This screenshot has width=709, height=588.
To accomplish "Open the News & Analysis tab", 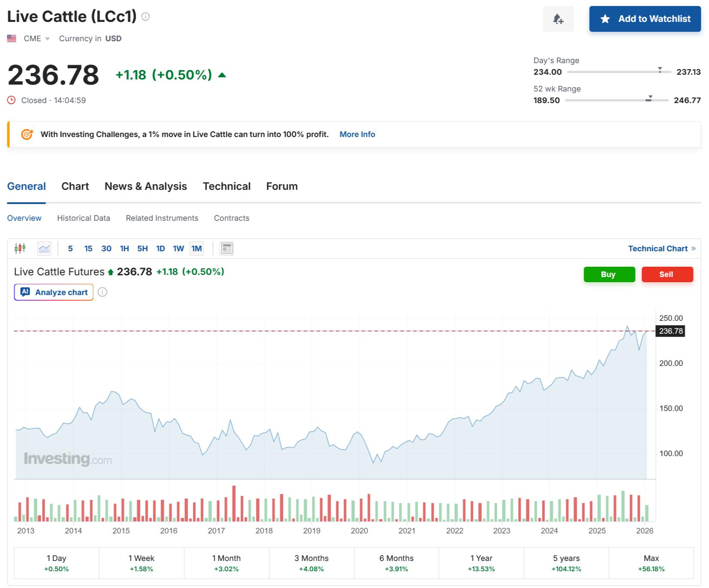I will coord(146,186).
